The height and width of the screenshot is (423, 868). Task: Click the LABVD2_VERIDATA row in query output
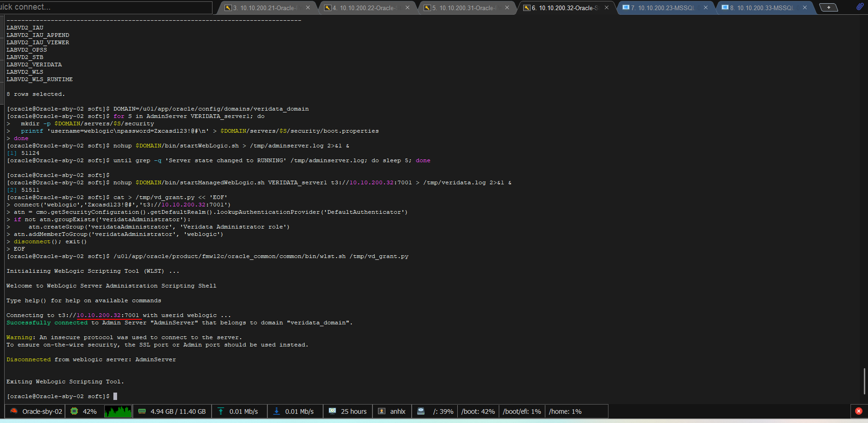pos(34,65)
